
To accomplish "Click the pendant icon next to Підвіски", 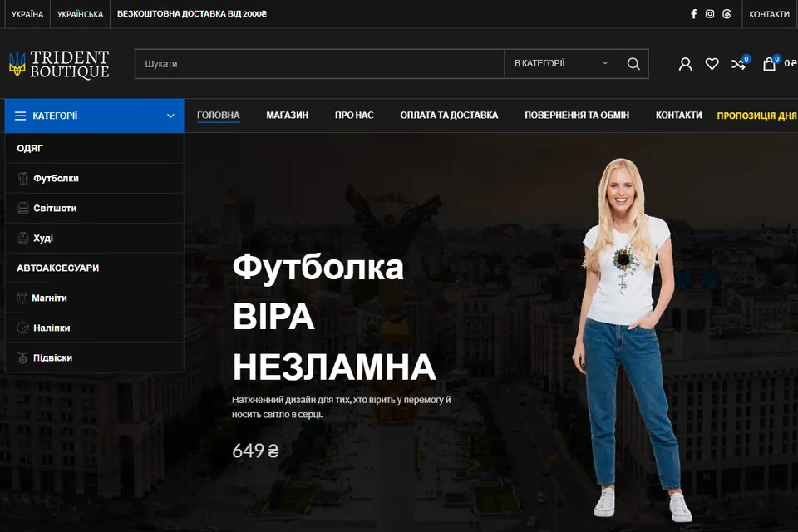I will (23, 358).
